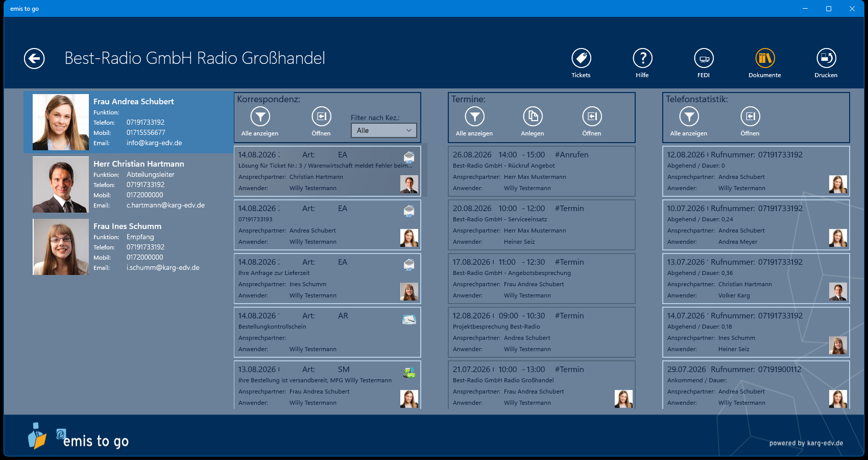The image size is (868, 460).
Task: Select the 29.07.2026 Ankommend call
Action: (756, 385)
